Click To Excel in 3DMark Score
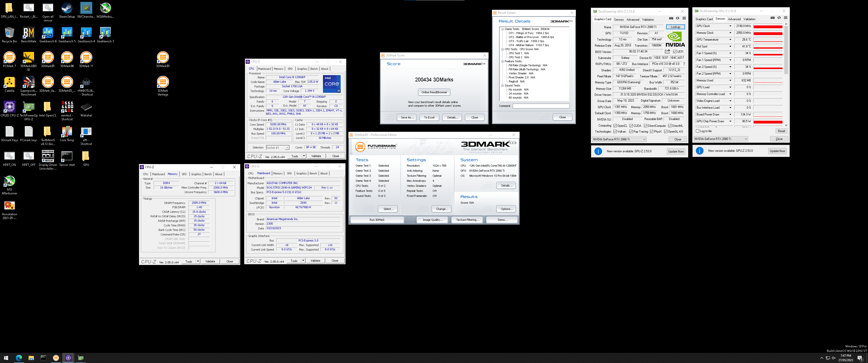 (x=429, y=117)
